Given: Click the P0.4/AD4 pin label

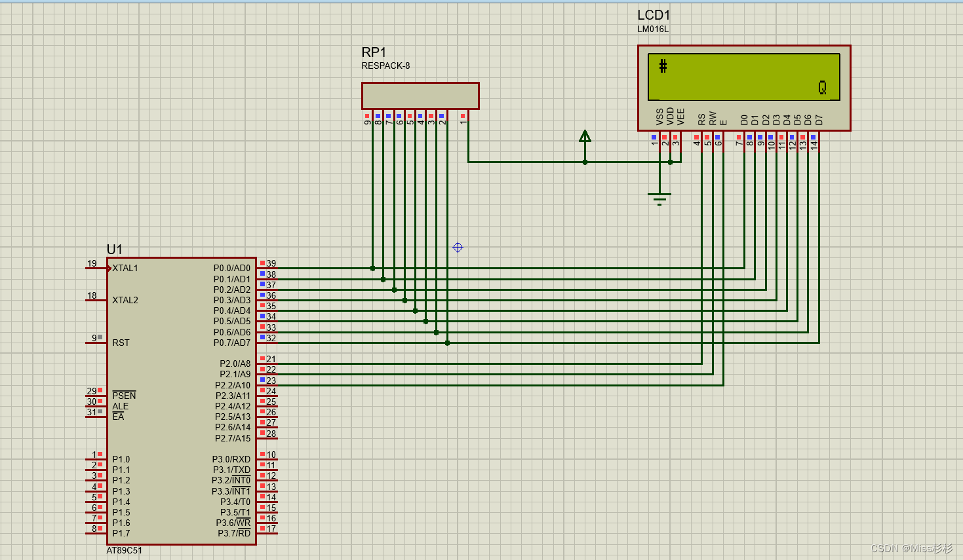Looking at the screenshot, I should tap(232, 310).
